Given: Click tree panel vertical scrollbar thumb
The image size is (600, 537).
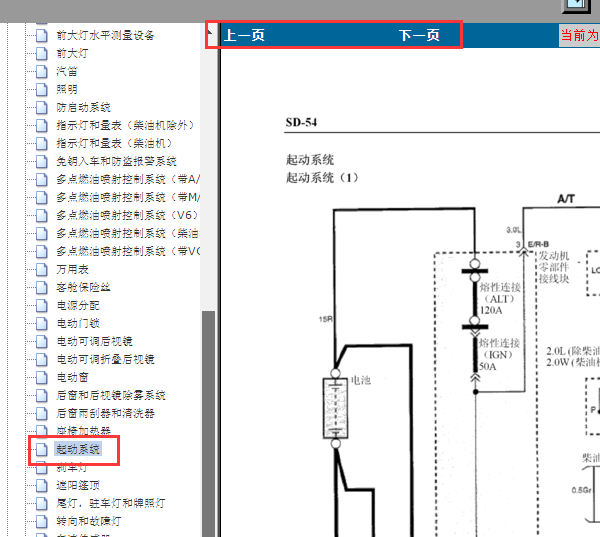Looking at the screenshot, I should click(x=209, y=424).
